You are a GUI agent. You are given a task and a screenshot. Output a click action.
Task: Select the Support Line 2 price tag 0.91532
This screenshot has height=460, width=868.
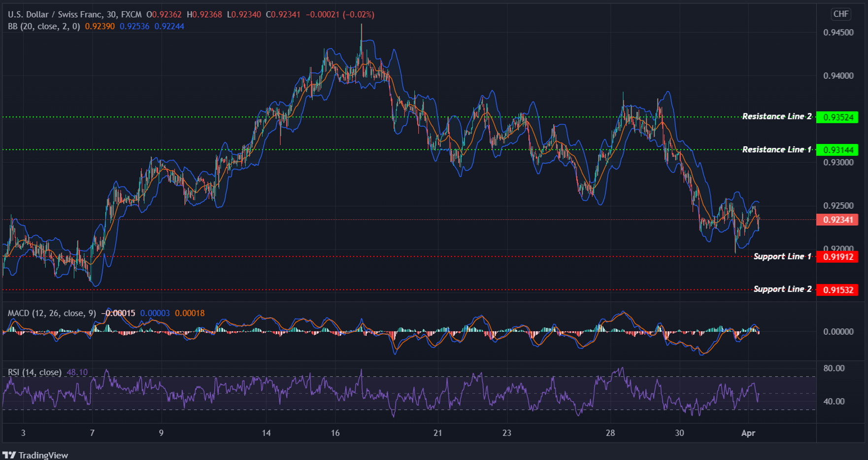point(838,290)
